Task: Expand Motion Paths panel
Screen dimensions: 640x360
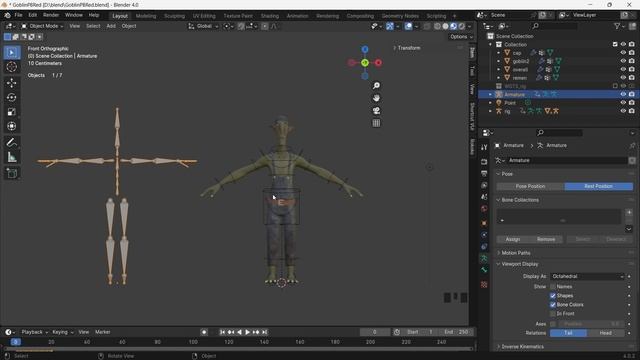Action: click(516, 253)
